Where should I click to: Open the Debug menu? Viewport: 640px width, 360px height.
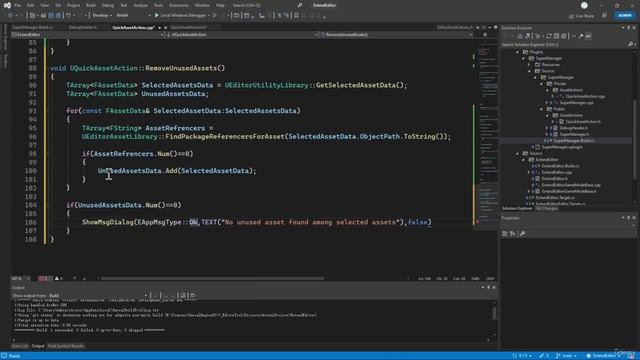coord(107,5)
